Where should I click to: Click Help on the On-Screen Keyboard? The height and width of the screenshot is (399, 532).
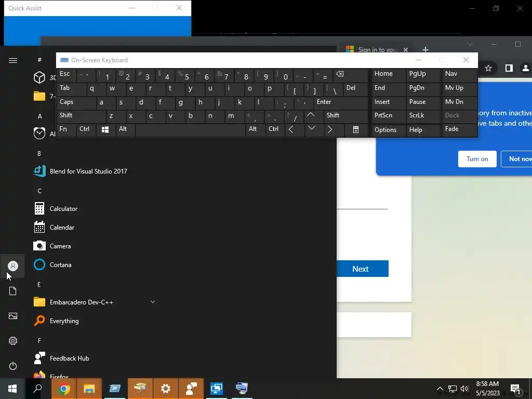tap(423, 129)
